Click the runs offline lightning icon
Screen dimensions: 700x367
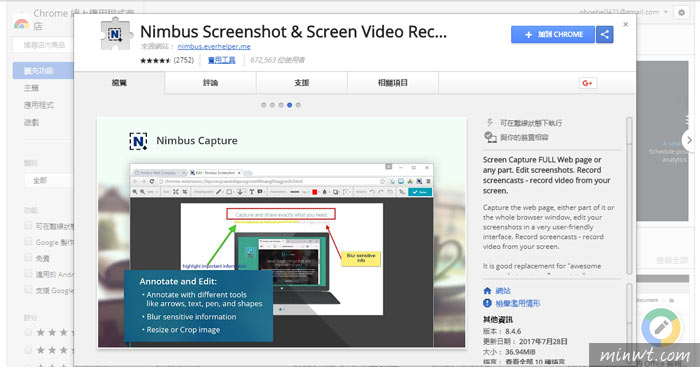point(490,122)
